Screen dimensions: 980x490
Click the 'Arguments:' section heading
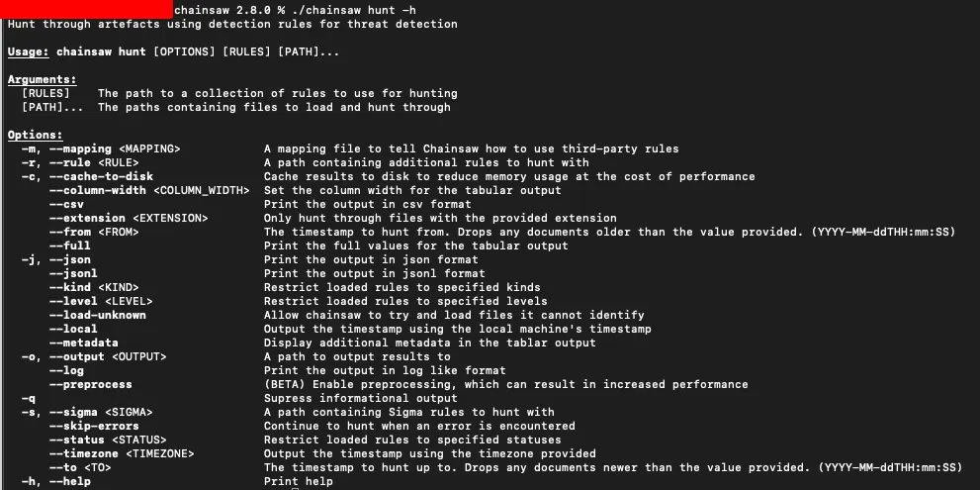(41, 79)
